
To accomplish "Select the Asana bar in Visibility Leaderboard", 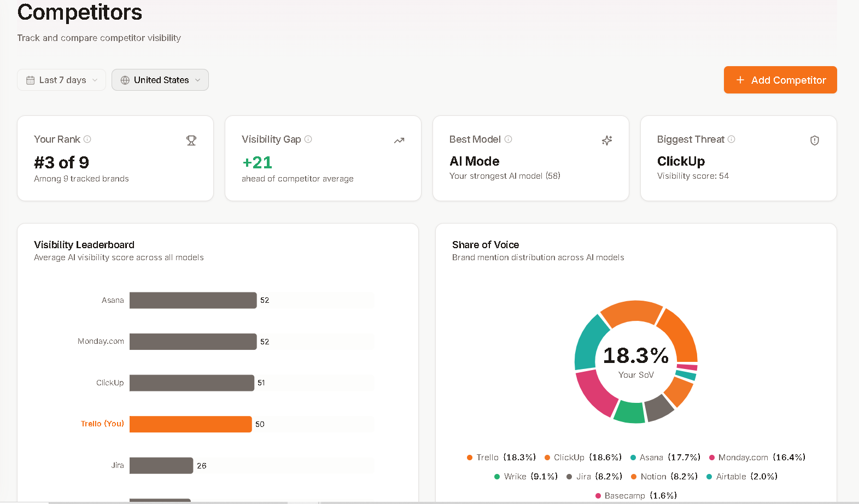I will 193,300.
